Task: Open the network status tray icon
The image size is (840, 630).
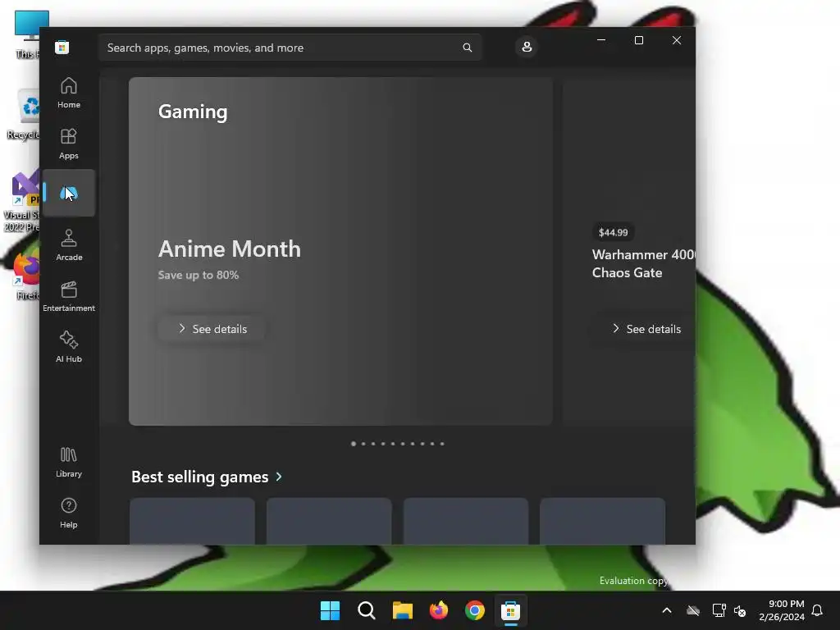Action: 719,610
